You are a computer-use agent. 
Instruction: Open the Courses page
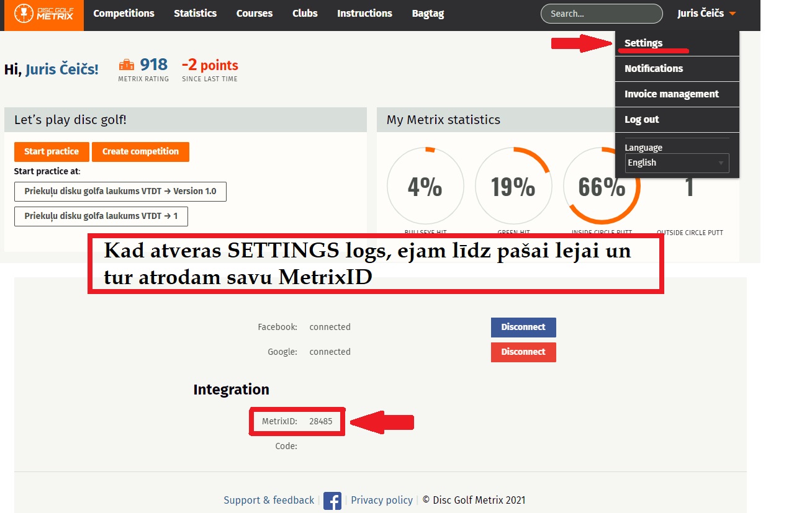[x=254, y=14]
